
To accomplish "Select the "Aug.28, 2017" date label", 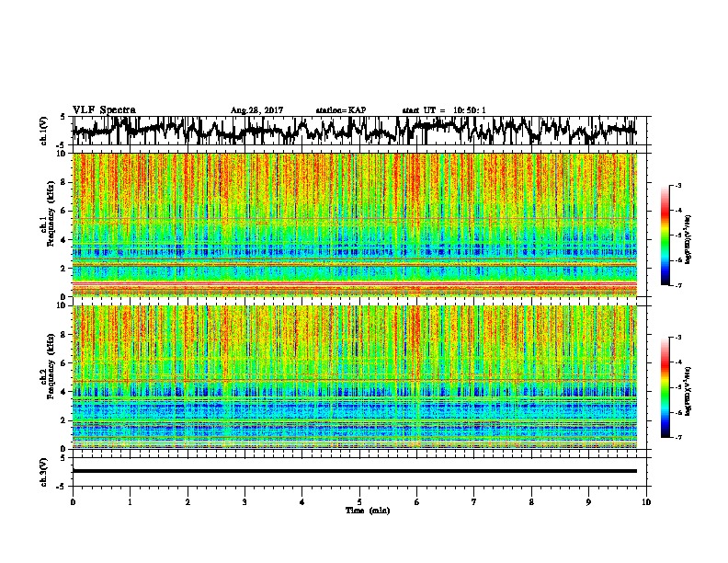I will [256, 110].
